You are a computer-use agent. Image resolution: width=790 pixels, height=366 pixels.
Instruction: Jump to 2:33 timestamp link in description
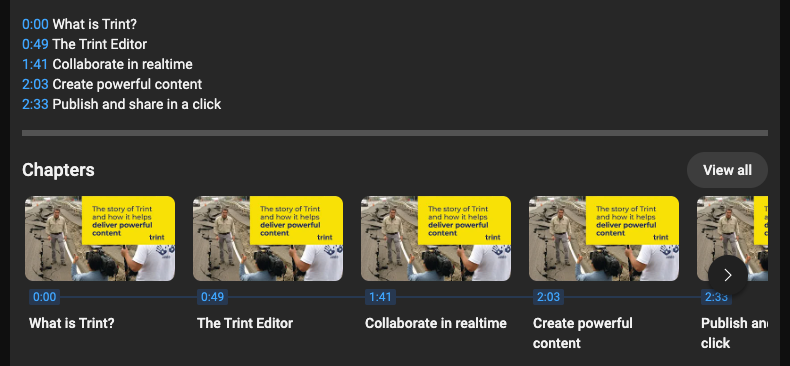tap(35, 104)
